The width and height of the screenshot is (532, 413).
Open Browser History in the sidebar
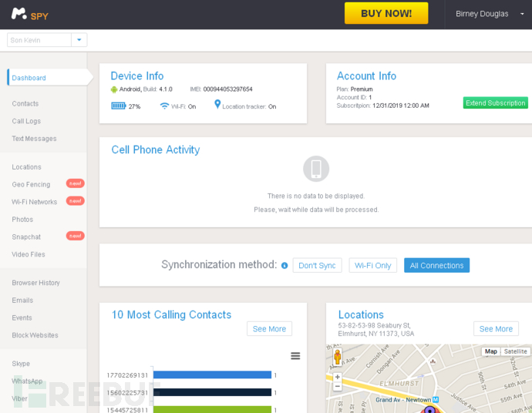[x=35, y=283]
